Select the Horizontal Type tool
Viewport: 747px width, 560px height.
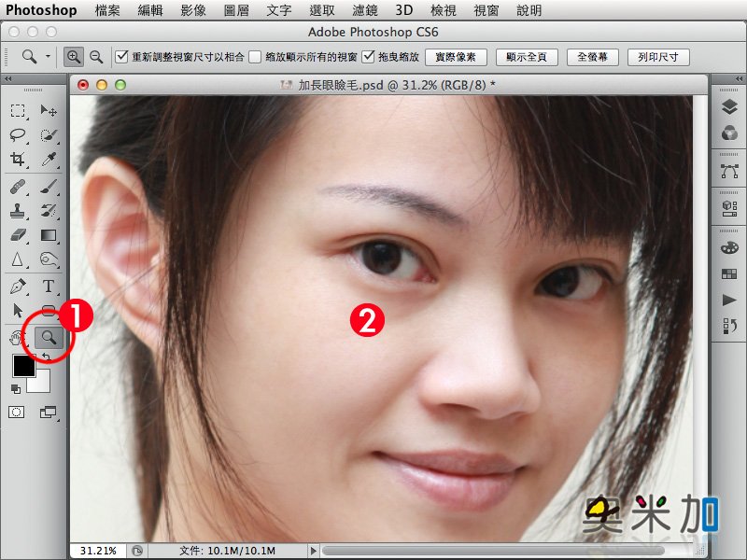pyautogui.click(x=49, y=287)
